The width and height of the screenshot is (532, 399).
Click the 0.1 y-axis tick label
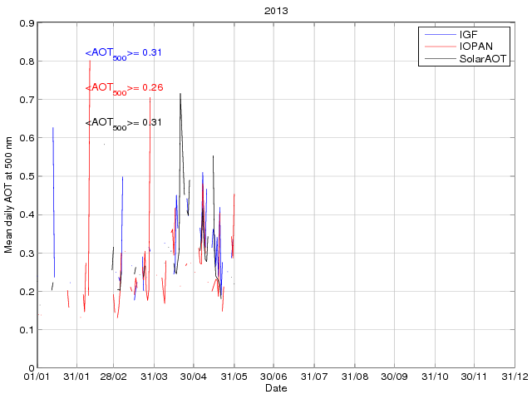pyautogui.click(x=26, y=330)
